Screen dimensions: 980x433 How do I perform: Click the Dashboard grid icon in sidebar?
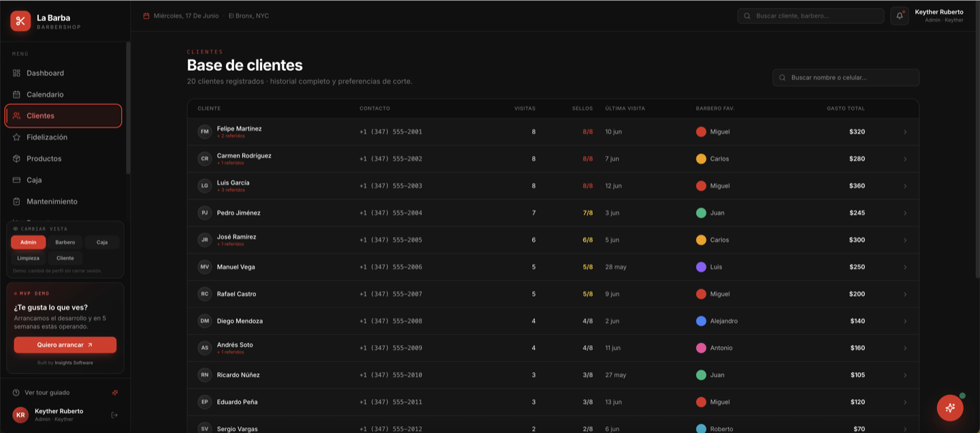tap(16, 73)
